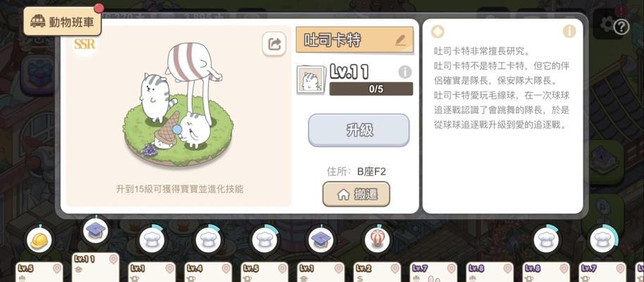644x282 pixels.
Task: Select the Lv.4 animal card
Action: [209, 272]
